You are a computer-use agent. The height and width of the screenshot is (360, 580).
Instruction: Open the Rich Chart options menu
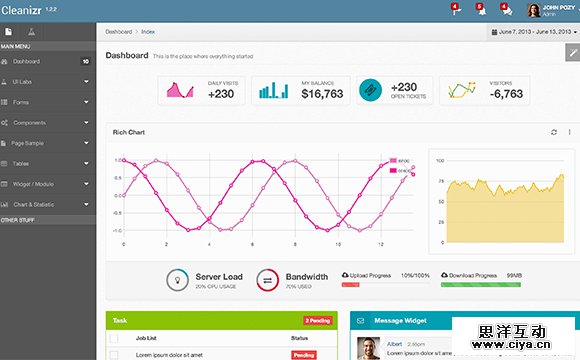pos(570,132)
